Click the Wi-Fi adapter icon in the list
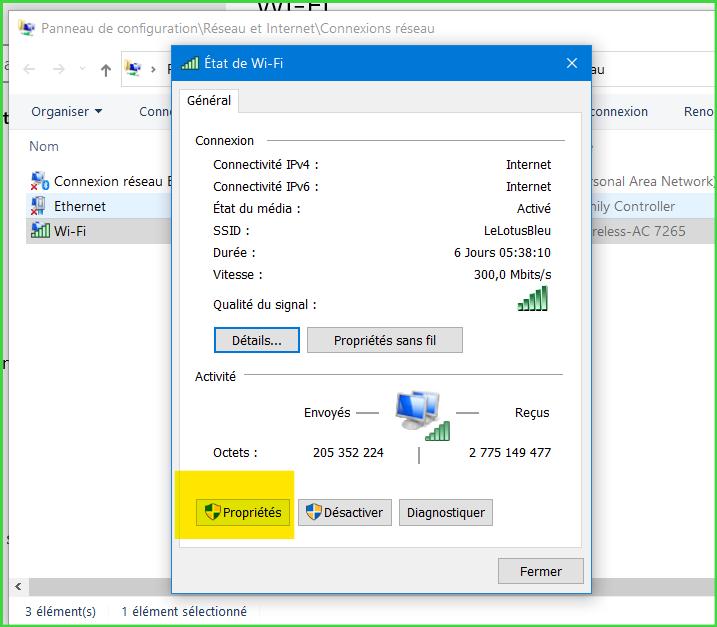 [x=40, y=230]
